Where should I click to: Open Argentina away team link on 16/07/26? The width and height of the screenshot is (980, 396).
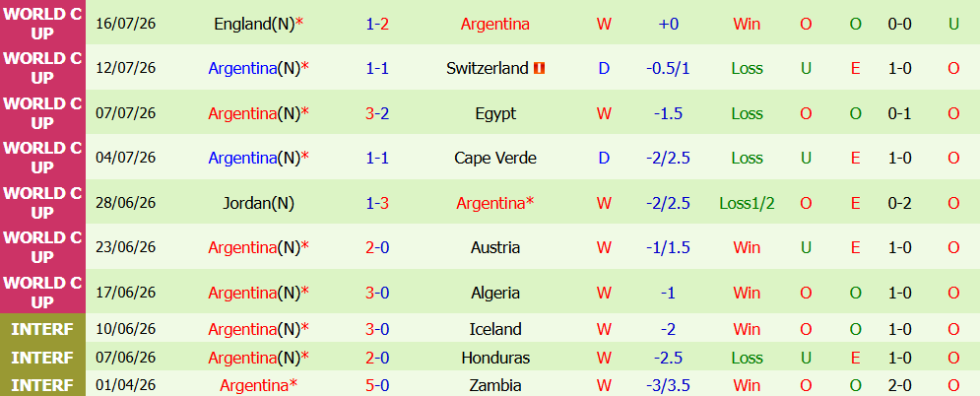(495, 24)
